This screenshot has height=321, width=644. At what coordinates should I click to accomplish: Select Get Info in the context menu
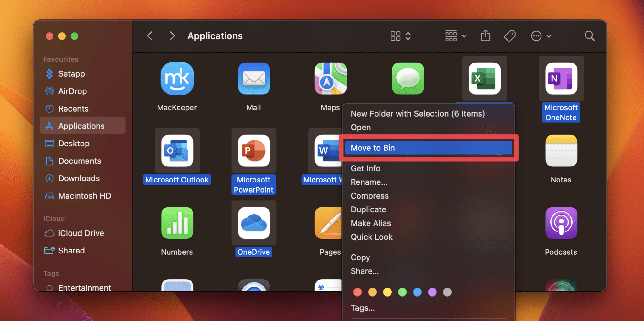365,168
